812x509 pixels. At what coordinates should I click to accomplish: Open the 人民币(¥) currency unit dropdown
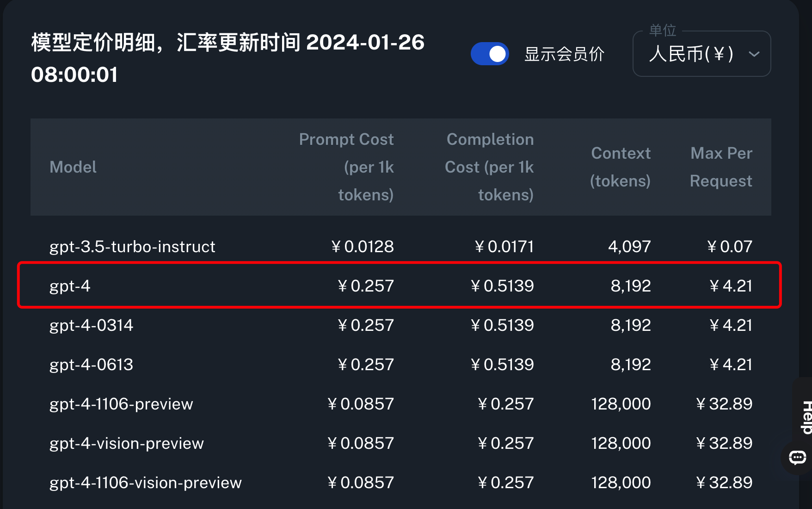click(x=701, y=54)
